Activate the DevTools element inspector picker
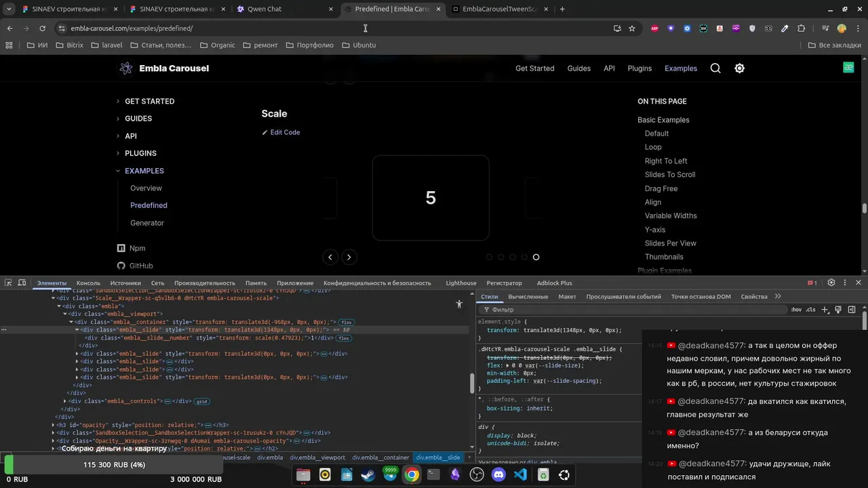Screen dimensions: 868x488 (x=8, y=283)
